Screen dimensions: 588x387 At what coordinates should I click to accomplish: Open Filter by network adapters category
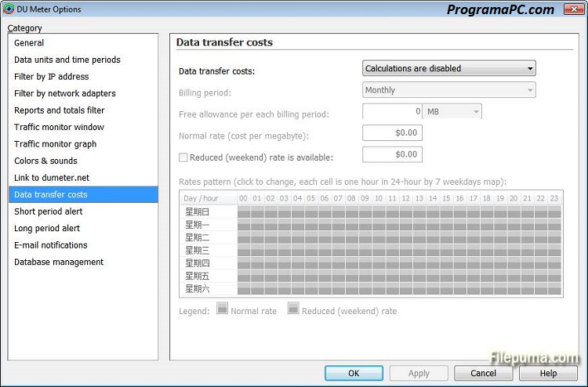(x=83, y=93)
